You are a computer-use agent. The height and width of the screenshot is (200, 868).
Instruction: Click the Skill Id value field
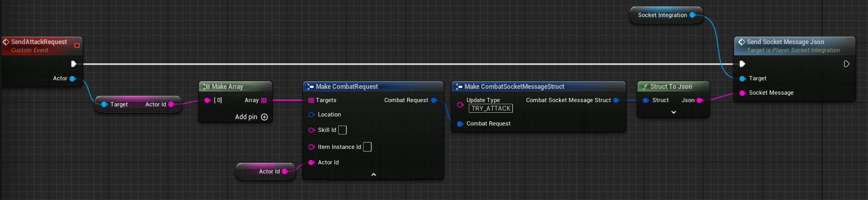click(342, 130)
